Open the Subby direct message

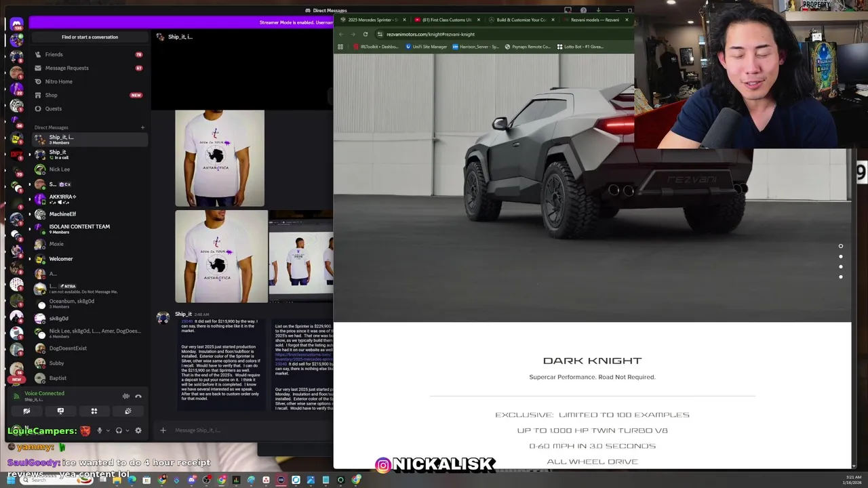tap(90, 363)
